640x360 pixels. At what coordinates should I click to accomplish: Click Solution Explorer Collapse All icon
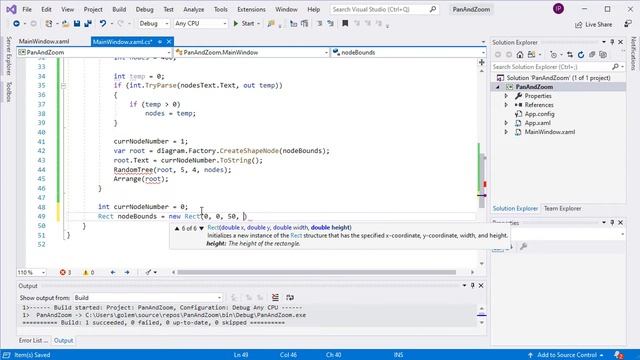coord(592,55)
